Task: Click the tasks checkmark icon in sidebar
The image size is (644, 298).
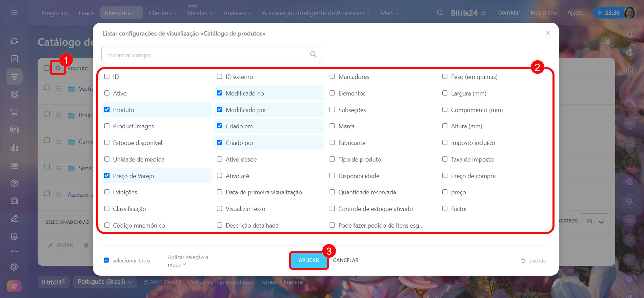Action: (14, 59)
